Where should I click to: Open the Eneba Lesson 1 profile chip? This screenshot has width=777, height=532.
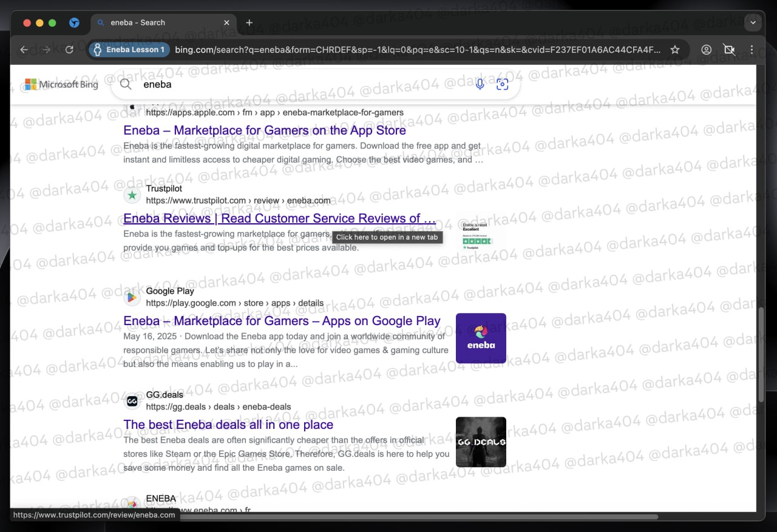coord(129,50)
